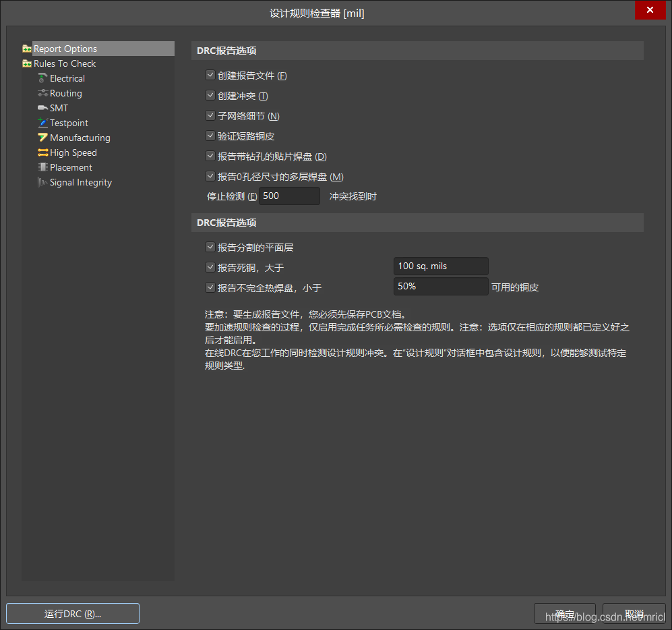Click the Electrical rules icon
This screenshot has width=672, height=630.
click(x=42, y=78)
